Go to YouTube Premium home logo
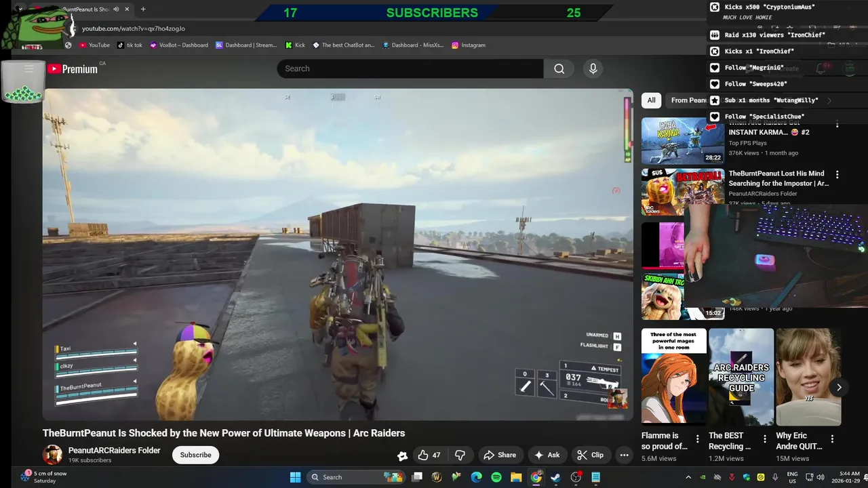Viewport: 868px width, 488px height. click(73, 68)
